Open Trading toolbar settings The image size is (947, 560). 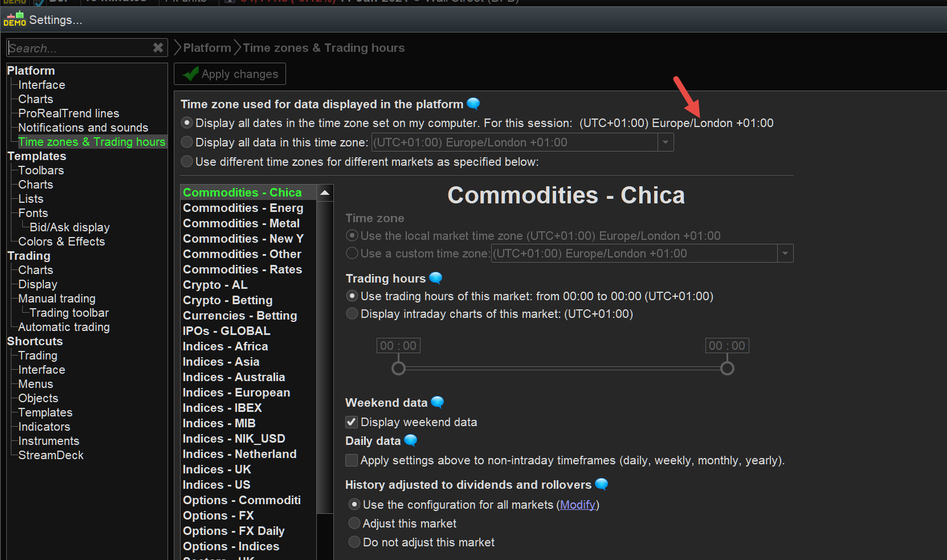click(x=69, y=313)
